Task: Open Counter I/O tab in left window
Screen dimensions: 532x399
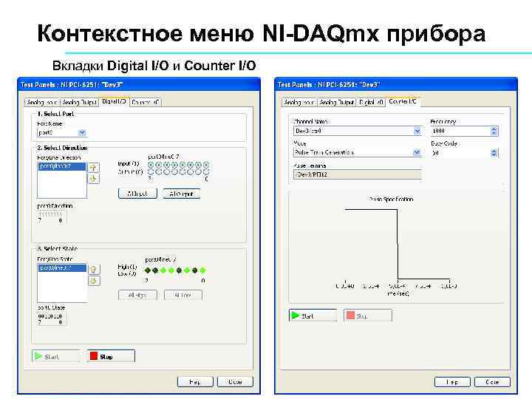Action: 146,102
